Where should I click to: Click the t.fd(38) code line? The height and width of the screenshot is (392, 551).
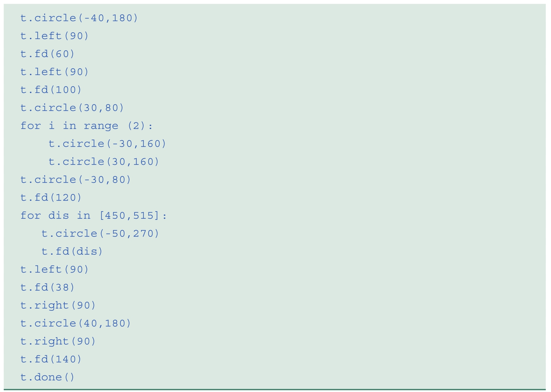point(47,288)
